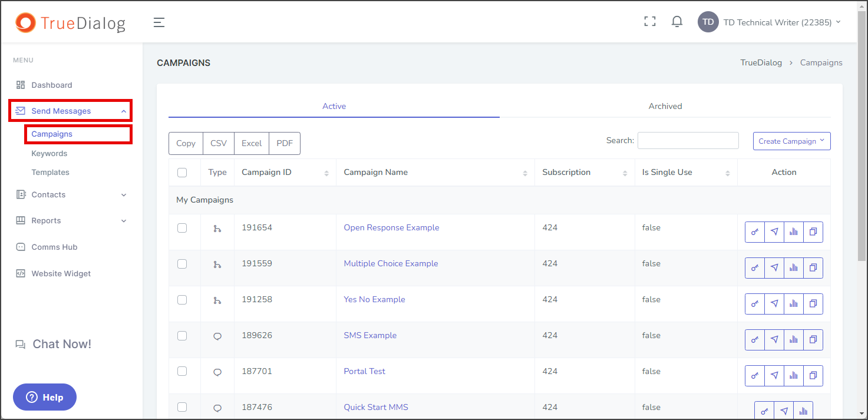
Task: Enter fullscreen mode via the top bar icon
Action: [649, 22]
